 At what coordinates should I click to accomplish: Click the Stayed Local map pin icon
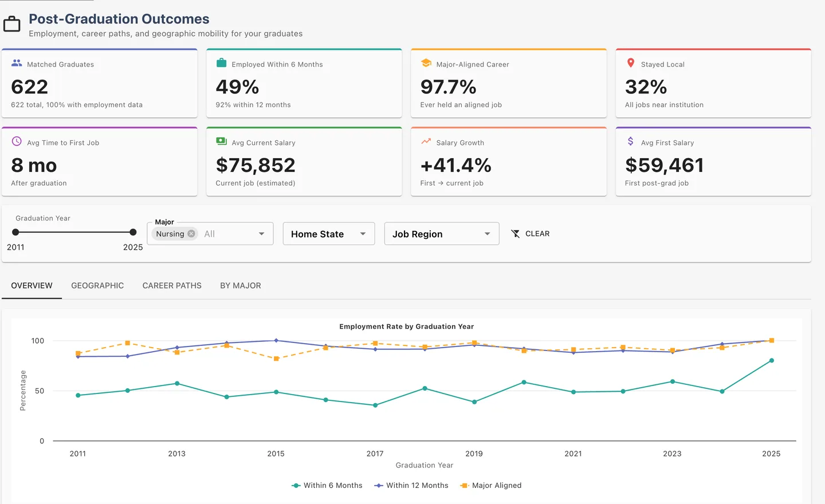[x=631, y=63]
